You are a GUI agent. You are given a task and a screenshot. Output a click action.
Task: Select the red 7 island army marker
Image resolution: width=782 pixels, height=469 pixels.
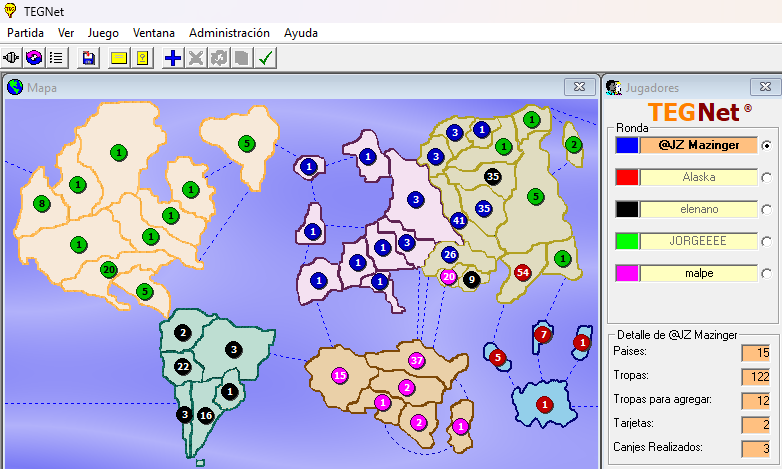[543, 334]
